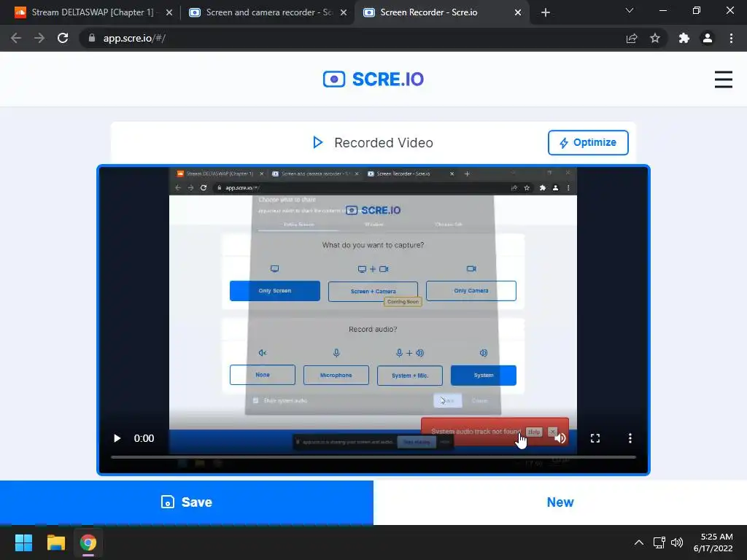Open video player more options menu
The height and width of the screenshot is (560, 747).
point(630,438)
